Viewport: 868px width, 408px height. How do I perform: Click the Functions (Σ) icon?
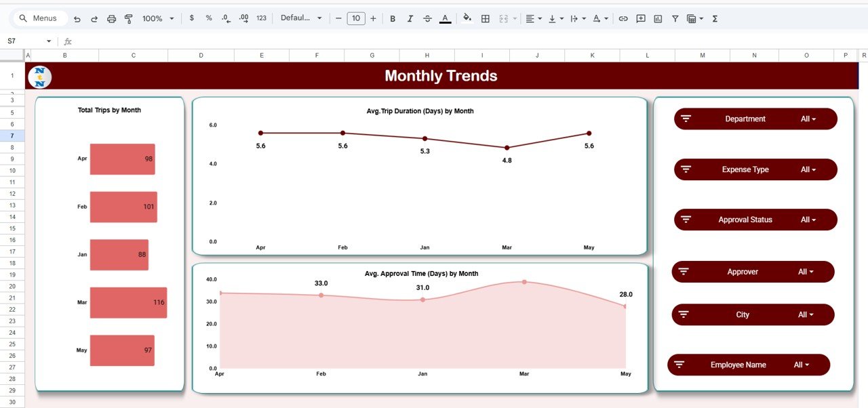pyautogui.click(x=714, y=18)
